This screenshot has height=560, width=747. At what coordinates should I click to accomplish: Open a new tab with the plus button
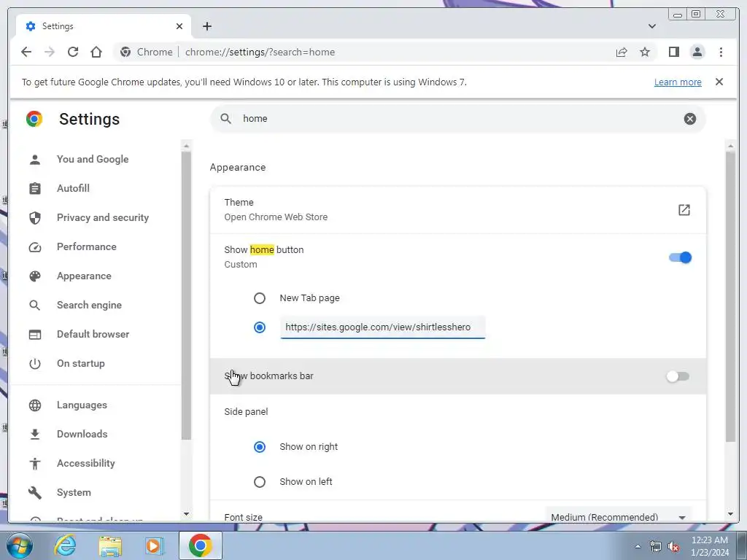point(206,26)
